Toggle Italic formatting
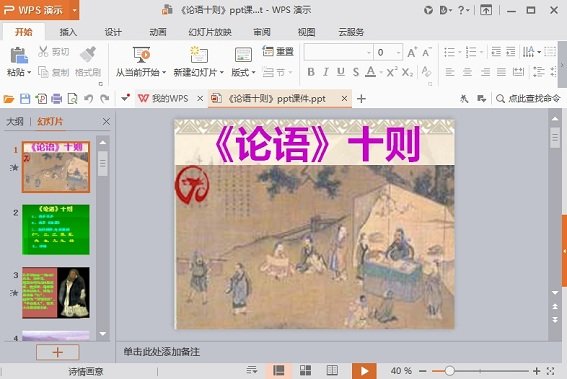The height and width of the screenshot is (379, 567). pos(325,72)
